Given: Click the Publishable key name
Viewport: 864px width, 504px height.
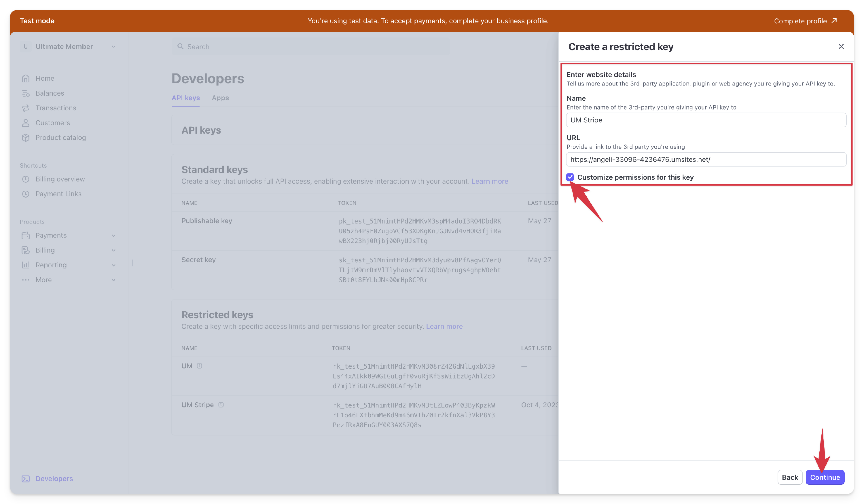Looking at the screenshot, I should click(x=207, y=221).
